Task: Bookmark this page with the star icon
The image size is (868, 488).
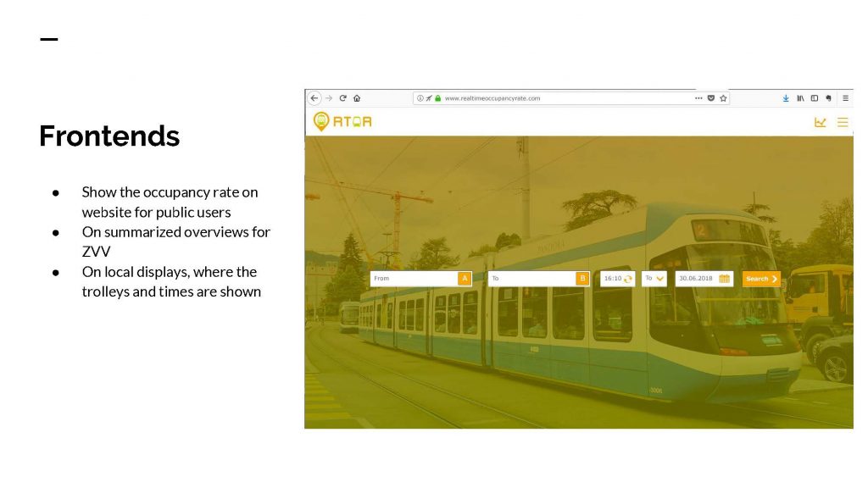Action: pos(723,98)
